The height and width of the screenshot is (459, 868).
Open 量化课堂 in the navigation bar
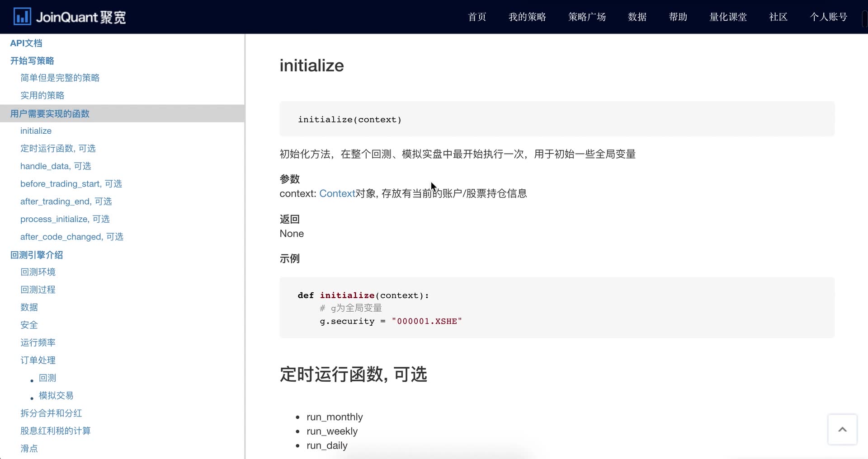[728, 17]
